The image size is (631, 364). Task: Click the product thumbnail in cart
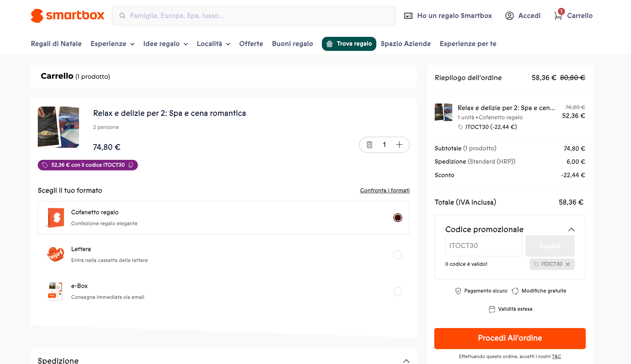click(58, 127)
